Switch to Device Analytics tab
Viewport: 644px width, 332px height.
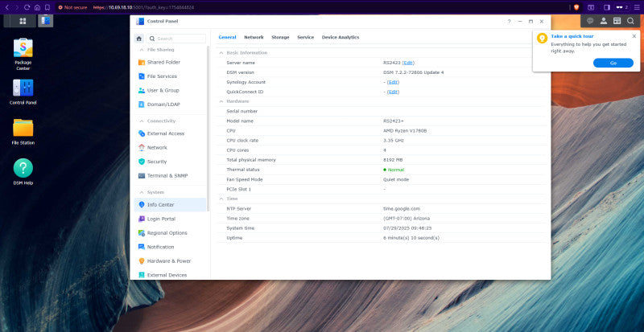(x=341, y=37)
